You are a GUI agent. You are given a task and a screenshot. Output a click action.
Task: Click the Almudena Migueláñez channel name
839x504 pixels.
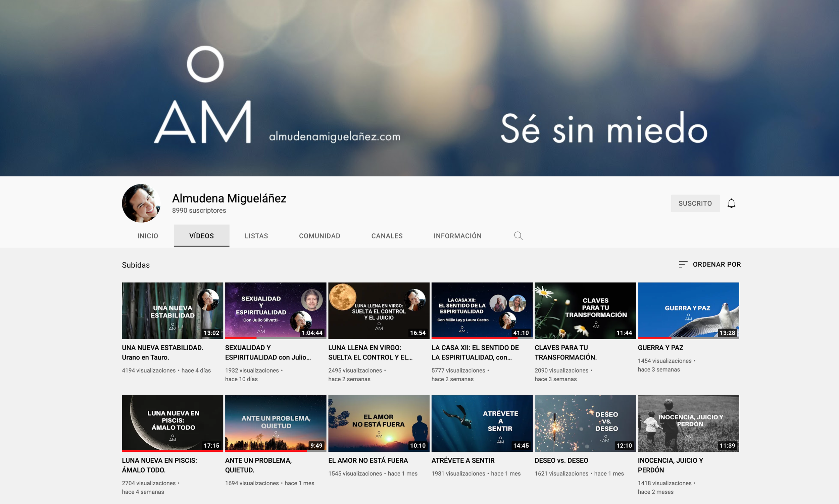tap(229, 198)
